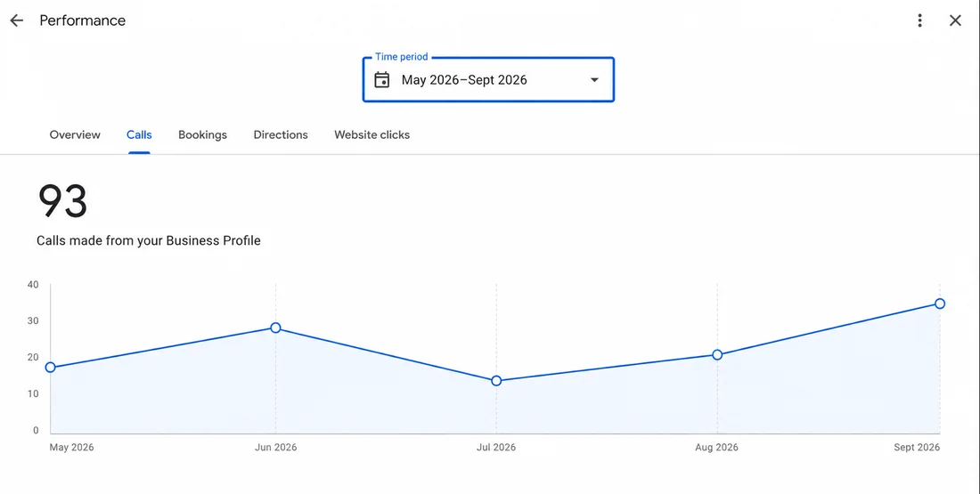The height and width of the screenshot is (494, 980).
Task: Close the Performance panel
Action: pyautogui.click(x=955, y=20)
